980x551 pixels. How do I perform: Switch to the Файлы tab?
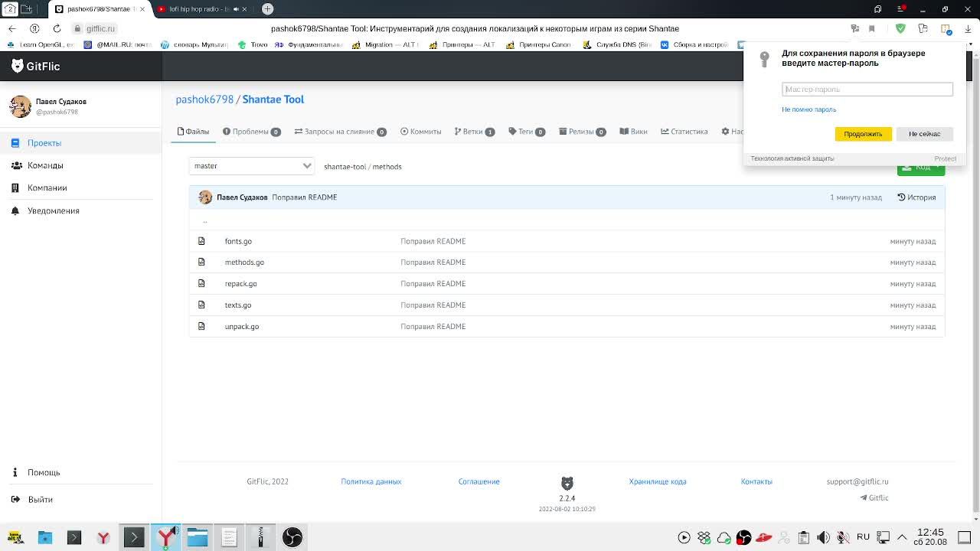193,132
